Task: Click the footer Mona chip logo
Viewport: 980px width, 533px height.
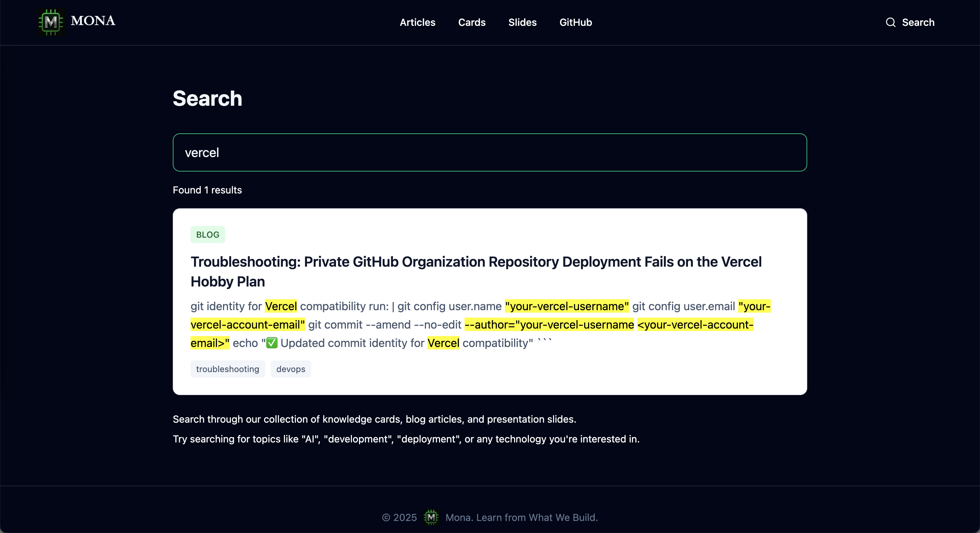Action: [431, 517]
